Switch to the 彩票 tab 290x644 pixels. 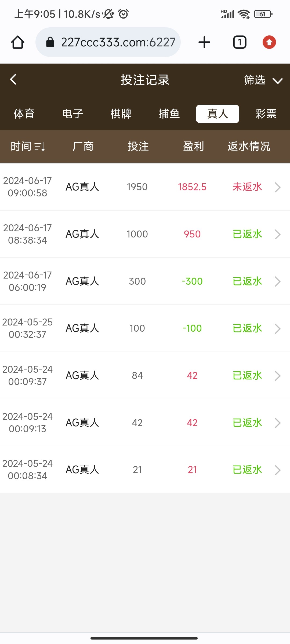pyautogui.click(x=266, y=114)
